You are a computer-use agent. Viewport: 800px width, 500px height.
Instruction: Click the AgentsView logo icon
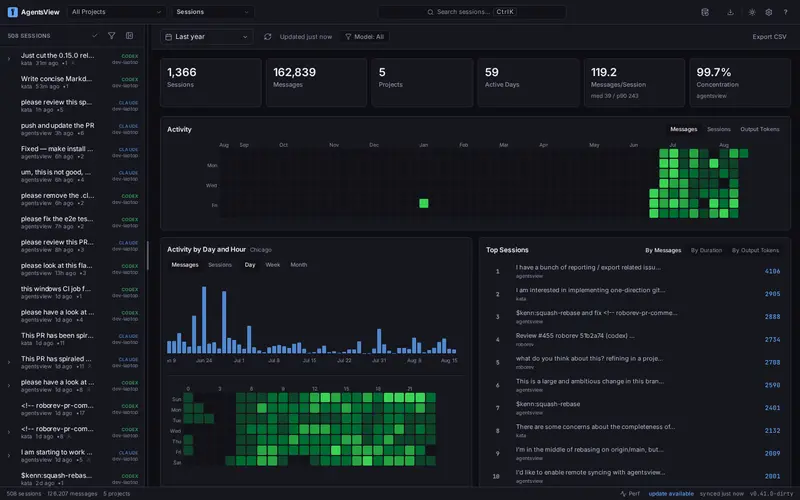pos(13,12)
